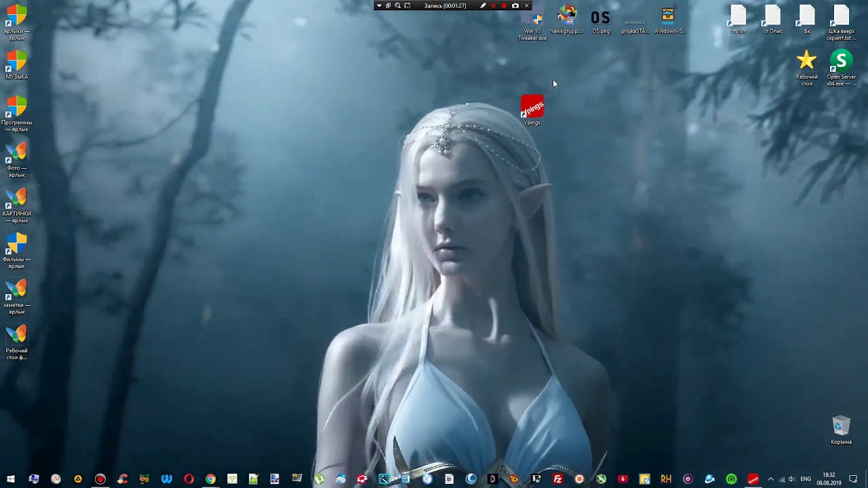Viewport: 868px width, 488px height.
Task: Select the Yarlikgrupp desktop shortcut
Action: click(566, 20)
